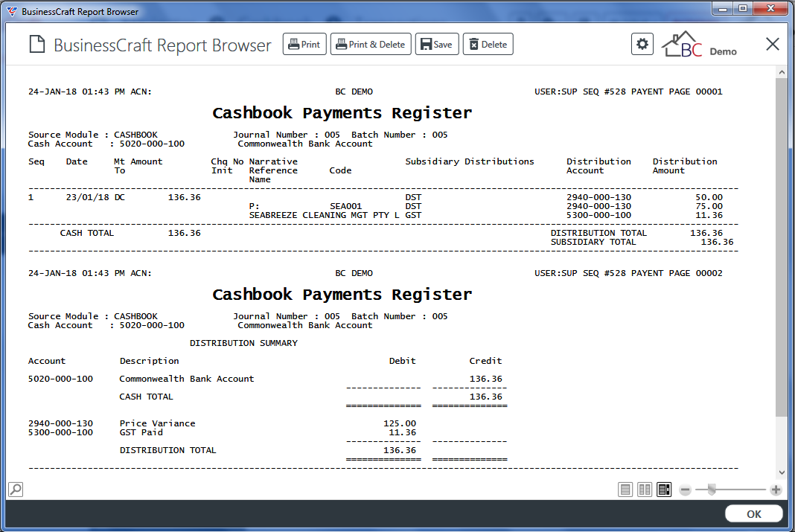
Task: Click the Print button
Action: click(x=304, y=45)
